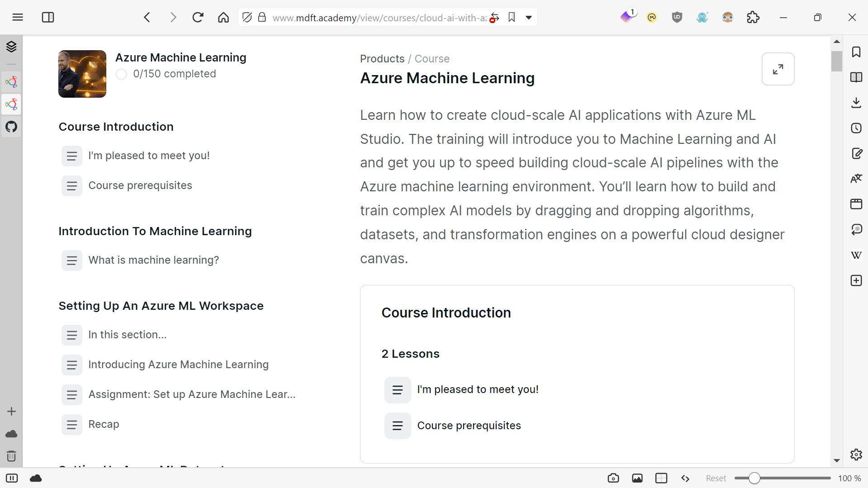Adjust the zoom slider near 100%

tap(754, 478)
